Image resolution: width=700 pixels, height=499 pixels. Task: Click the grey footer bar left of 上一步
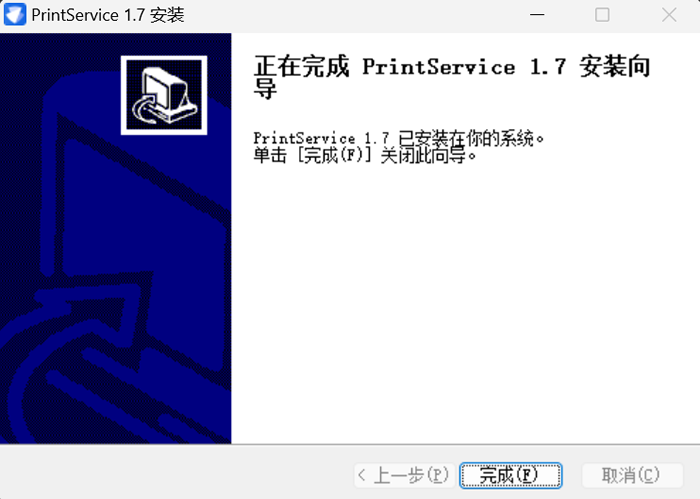(x=176, y=473)
